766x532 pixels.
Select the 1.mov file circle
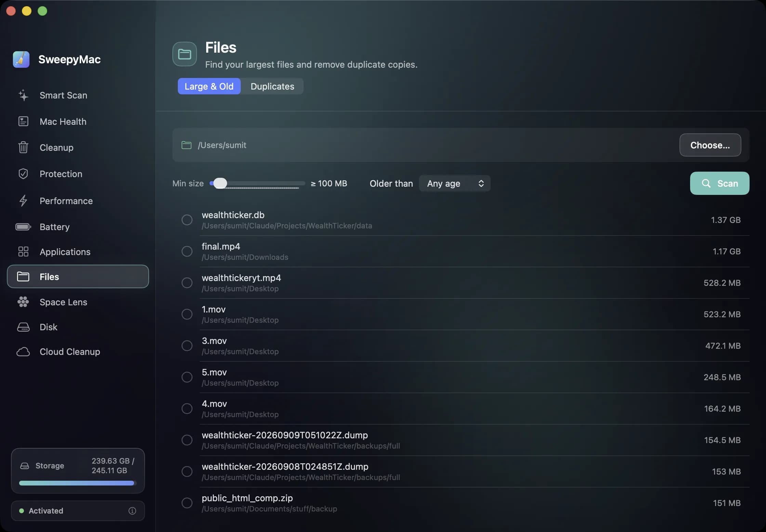[x=187, y=314]
